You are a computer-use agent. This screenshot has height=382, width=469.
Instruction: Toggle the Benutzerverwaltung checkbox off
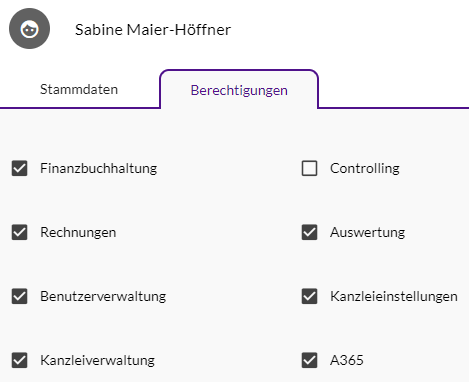point(19,296)
